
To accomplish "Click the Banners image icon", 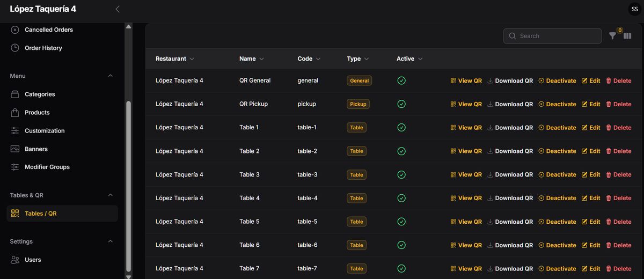I will [15, 149].
